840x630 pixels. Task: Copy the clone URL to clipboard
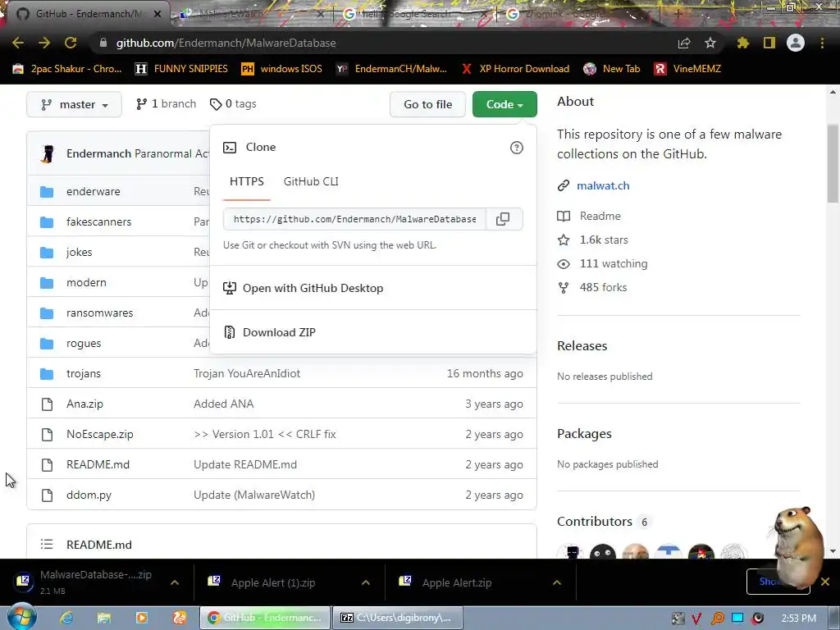point(503,219)
